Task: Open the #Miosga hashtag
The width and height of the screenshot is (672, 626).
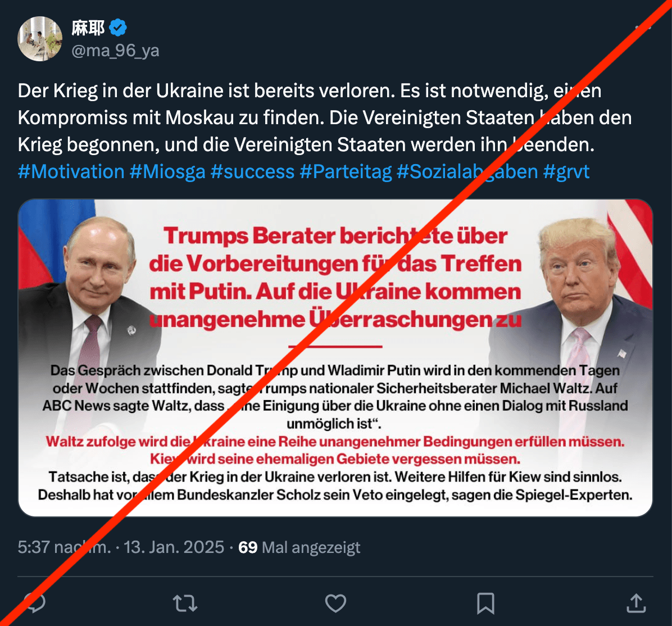Action: (167, 172)
